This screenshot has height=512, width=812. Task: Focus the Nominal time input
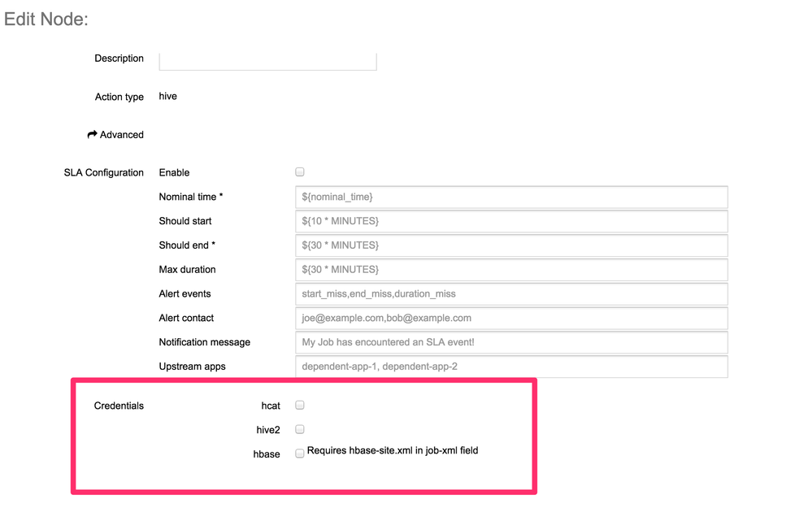point(511,197)
